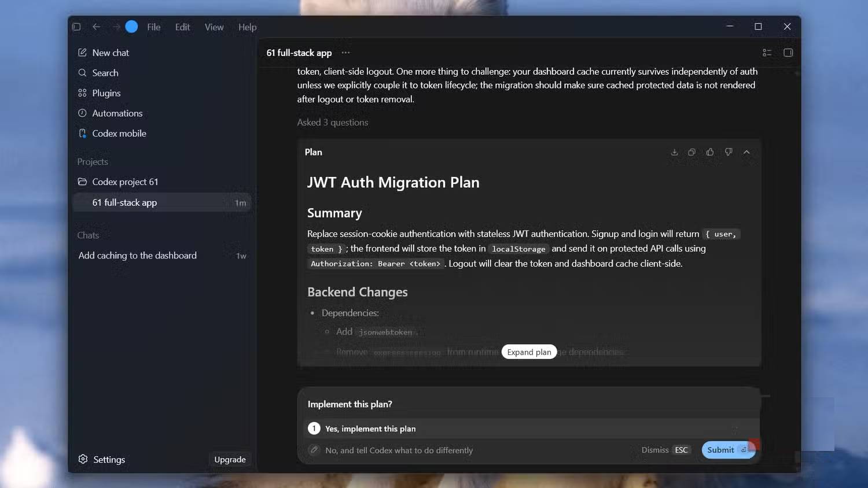Open the task list icon in header
The image size is (868, 488).
click(x=767, y=53)
